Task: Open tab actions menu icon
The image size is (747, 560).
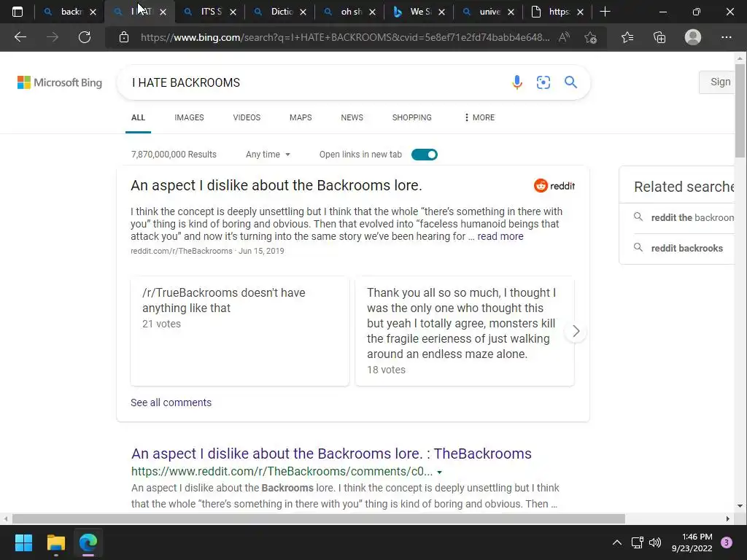Action: tap(18, 12)
